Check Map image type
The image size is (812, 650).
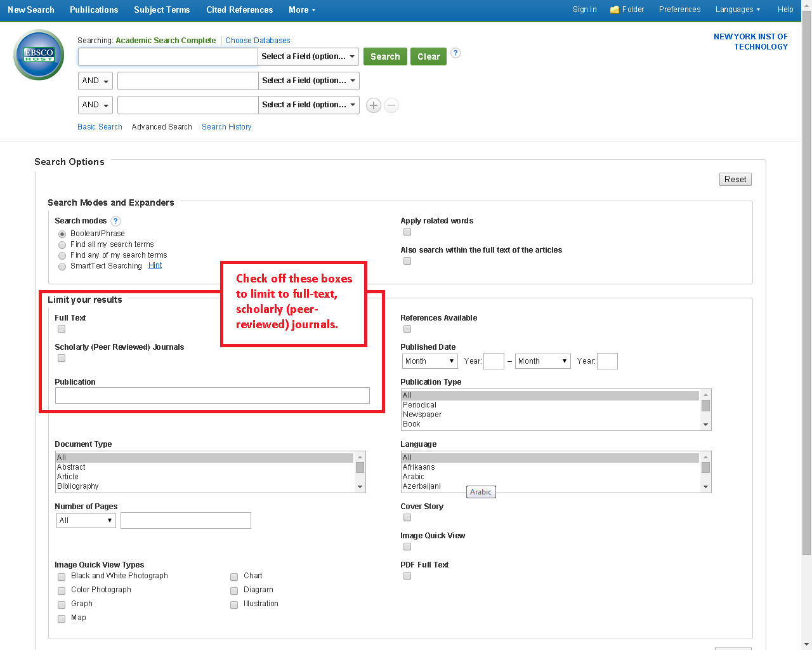(62, 619)
